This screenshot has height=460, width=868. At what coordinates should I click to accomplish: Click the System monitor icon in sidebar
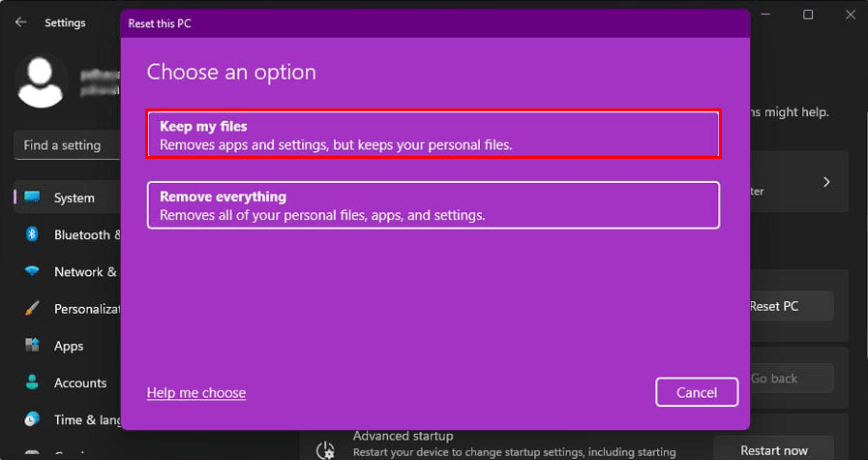pyautogui.click(x=32, y=198)
